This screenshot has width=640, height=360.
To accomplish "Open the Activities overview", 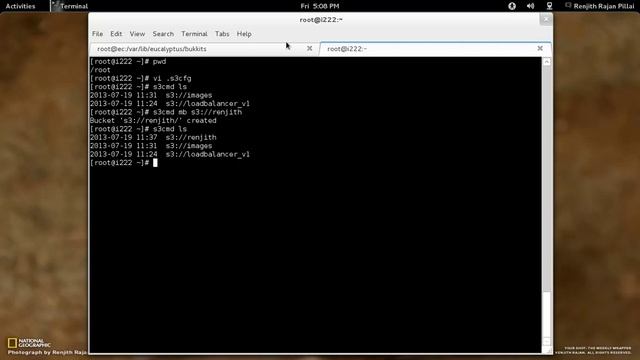I will 20,6.
